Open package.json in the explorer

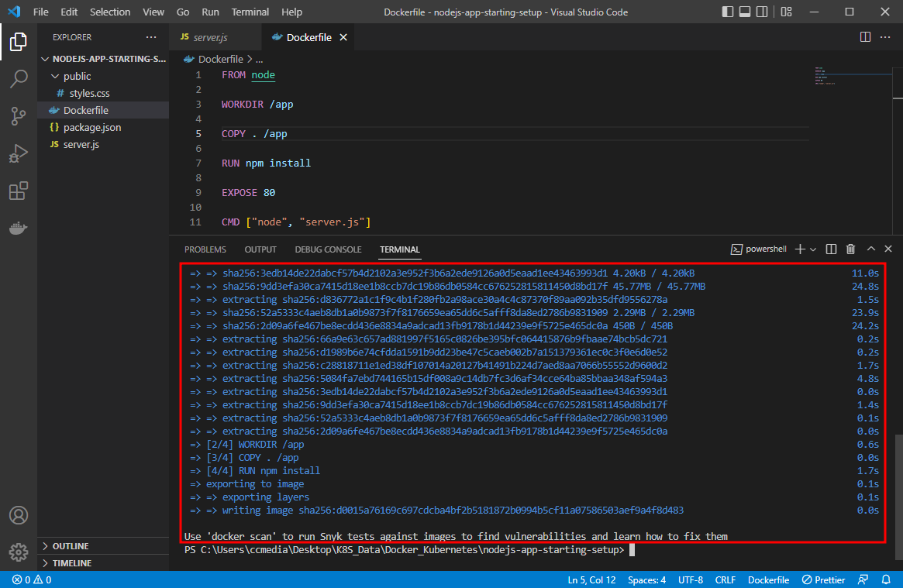pyautogui.click(x=104, y=127)
